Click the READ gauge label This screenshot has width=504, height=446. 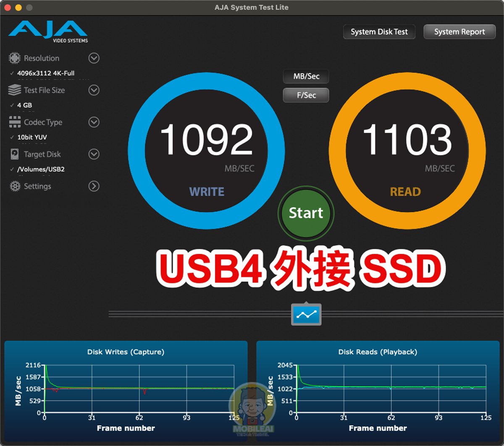point(405,192)
